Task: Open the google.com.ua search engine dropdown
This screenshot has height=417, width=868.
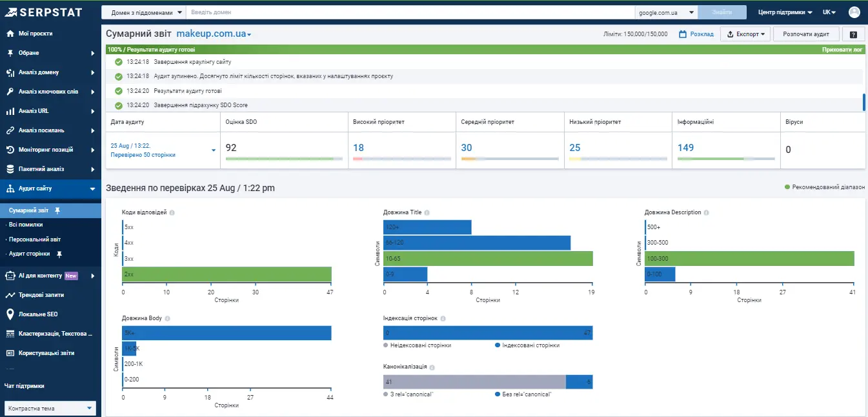Action: 666,12
